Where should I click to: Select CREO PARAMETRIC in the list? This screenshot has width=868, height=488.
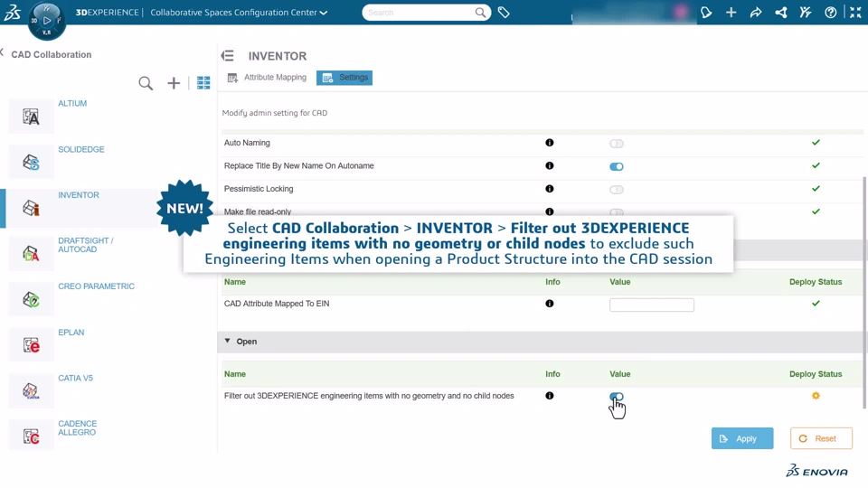97,286
